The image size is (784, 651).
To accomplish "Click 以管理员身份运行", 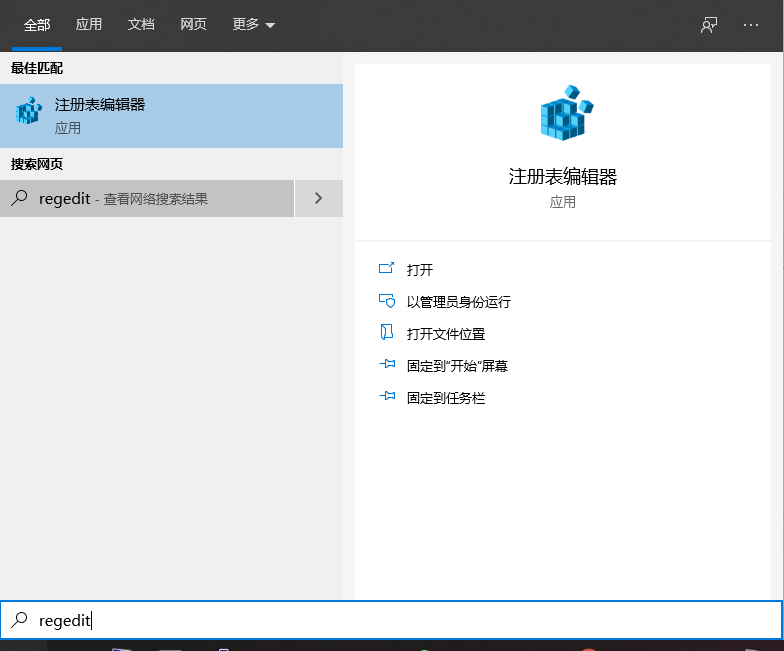I will (458, 302).
